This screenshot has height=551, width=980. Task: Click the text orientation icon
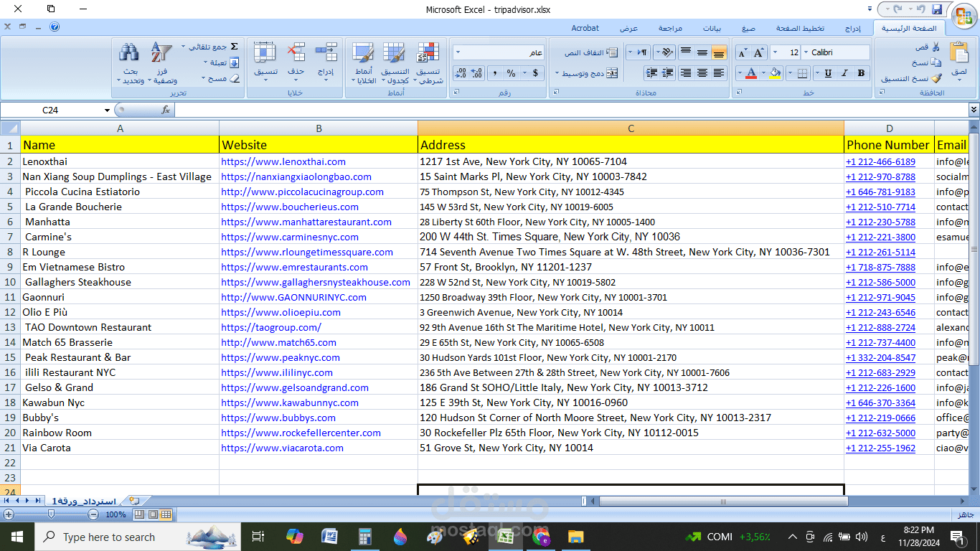click(667, 52)
